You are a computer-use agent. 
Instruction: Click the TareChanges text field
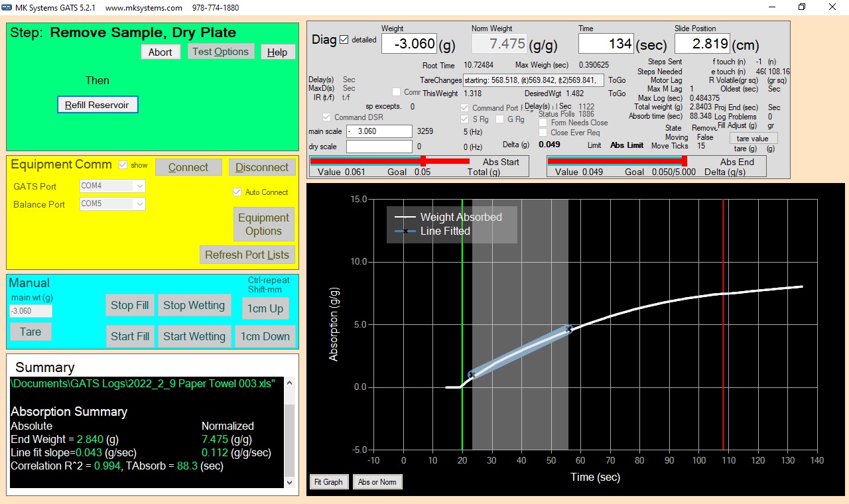coord(533,80)
